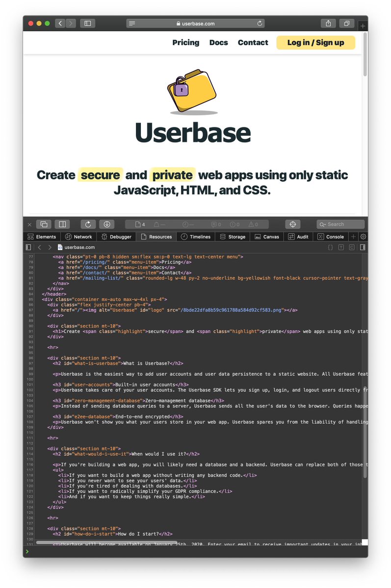Detach inspector into separate window

[44, 224]
